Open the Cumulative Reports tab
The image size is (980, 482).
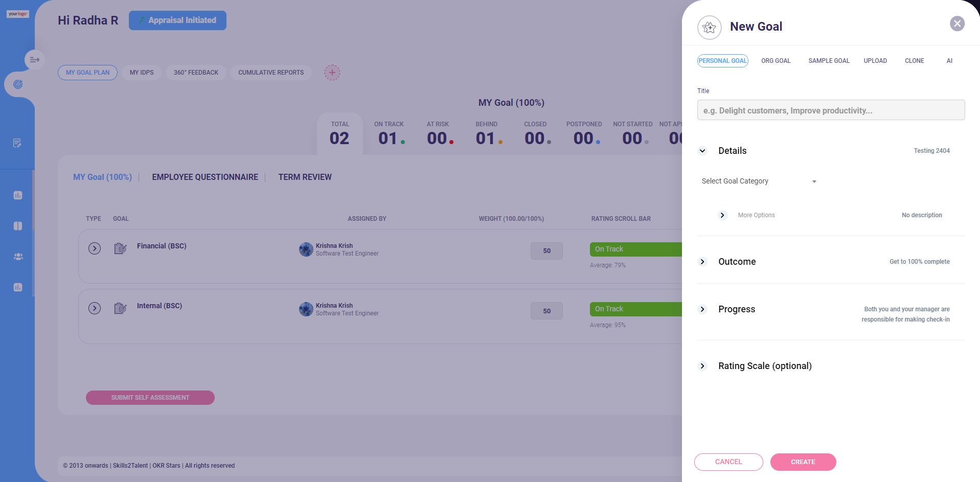click(x=271, y=73)
